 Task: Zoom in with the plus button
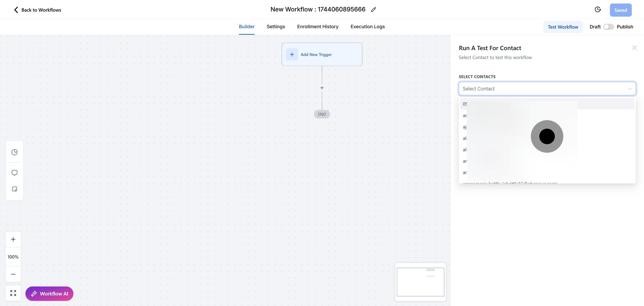pos(13,239)
